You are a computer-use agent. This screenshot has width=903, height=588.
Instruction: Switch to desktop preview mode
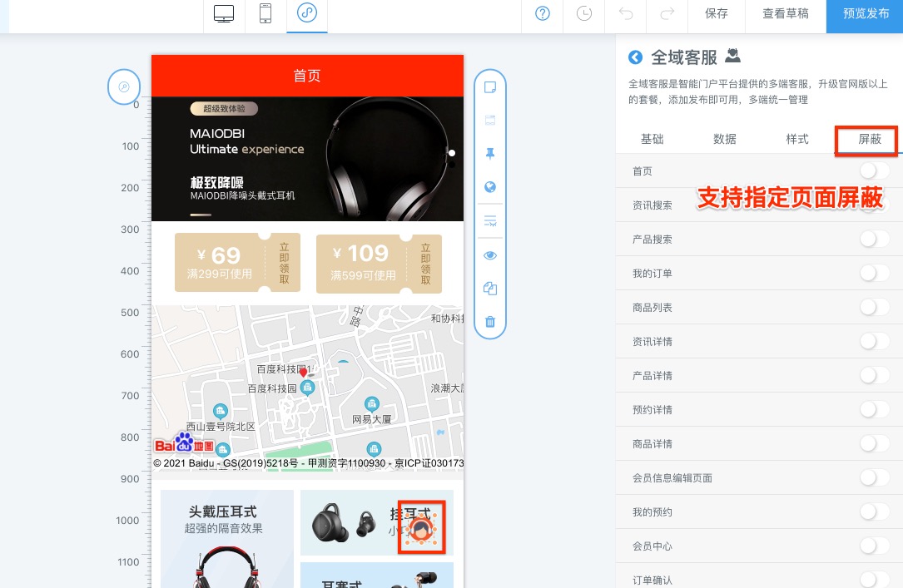coord(224,14)
